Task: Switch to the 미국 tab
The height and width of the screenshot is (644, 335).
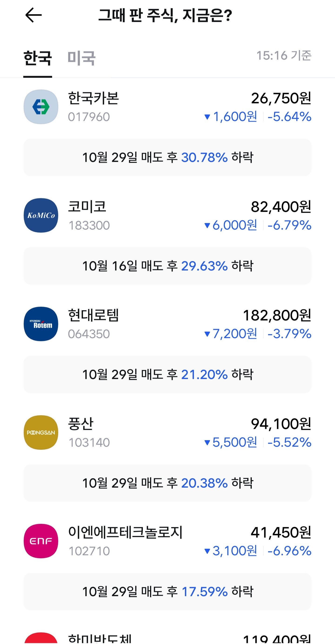Action: point(82,58)
